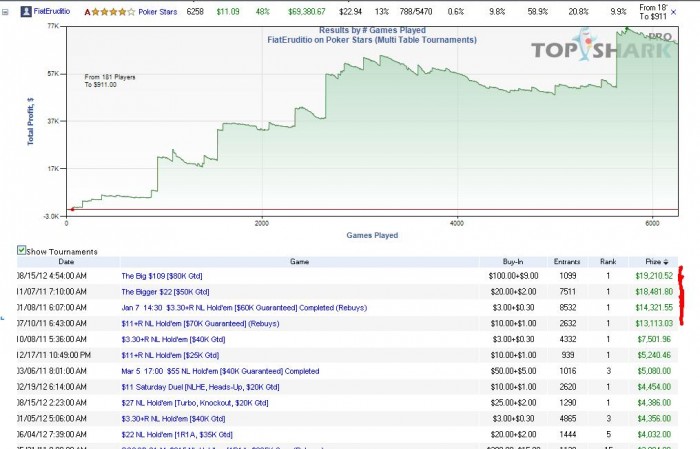This screenshot has height=449, width=700.
Task: Uncheck the Show Tournaments checkbox
Action: point(21,250)
